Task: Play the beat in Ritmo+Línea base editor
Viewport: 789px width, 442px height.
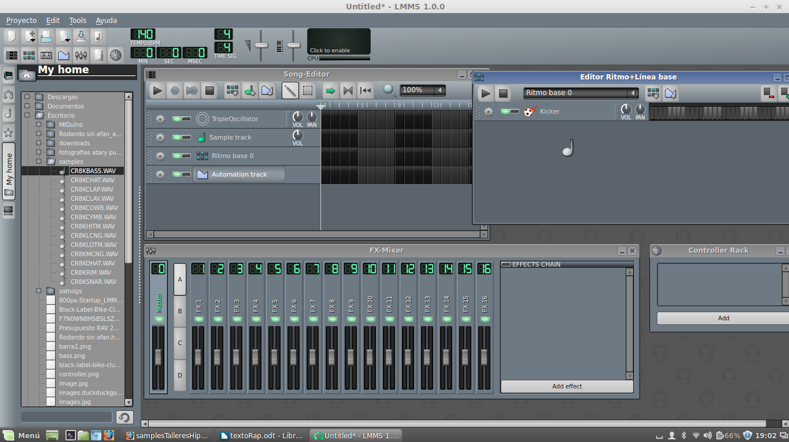Action: (485, 93)
